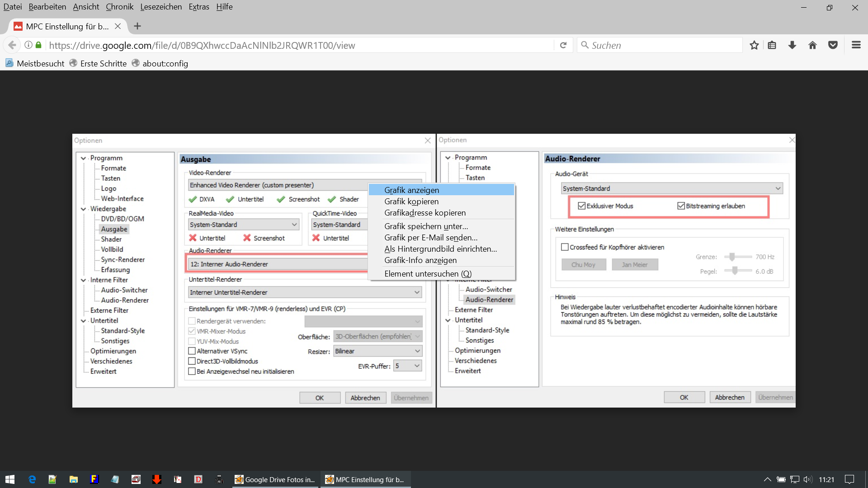Image resolution: width=868 pixels, height=488 pixels.
Task: Open new tab with plus icon
Action: (137, 26)
